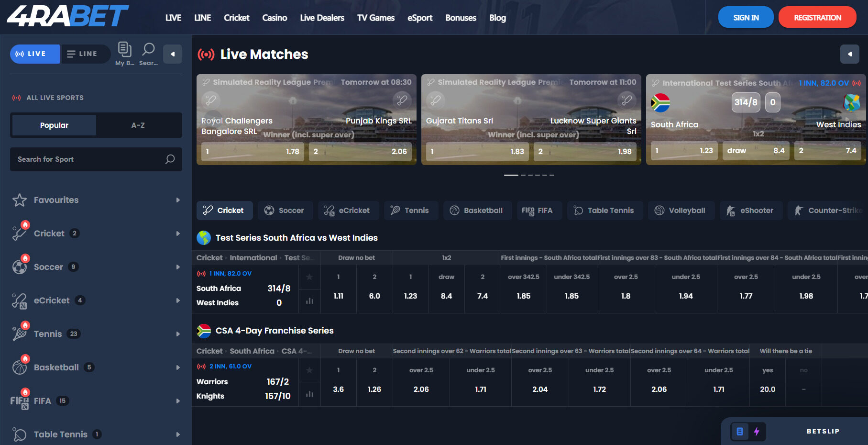Expand the Cricket sidebar category

tap(178, 234)
